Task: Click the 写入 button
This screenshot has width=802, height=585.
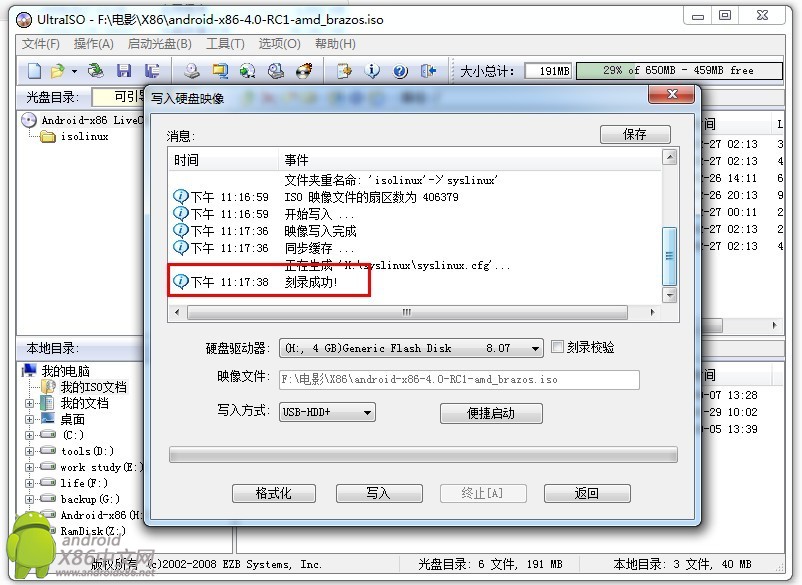Action: 378,493
